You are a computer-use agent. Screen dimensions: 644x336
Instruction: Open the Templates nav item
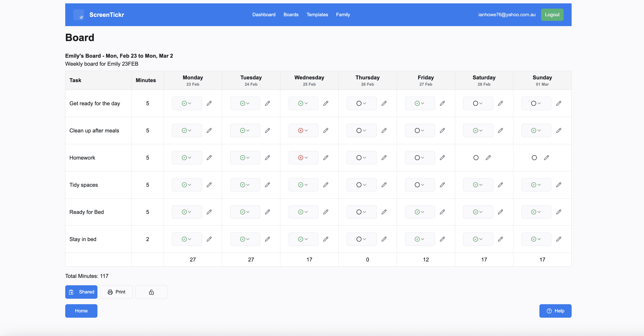pyautogui.click(x=317, y=15)
